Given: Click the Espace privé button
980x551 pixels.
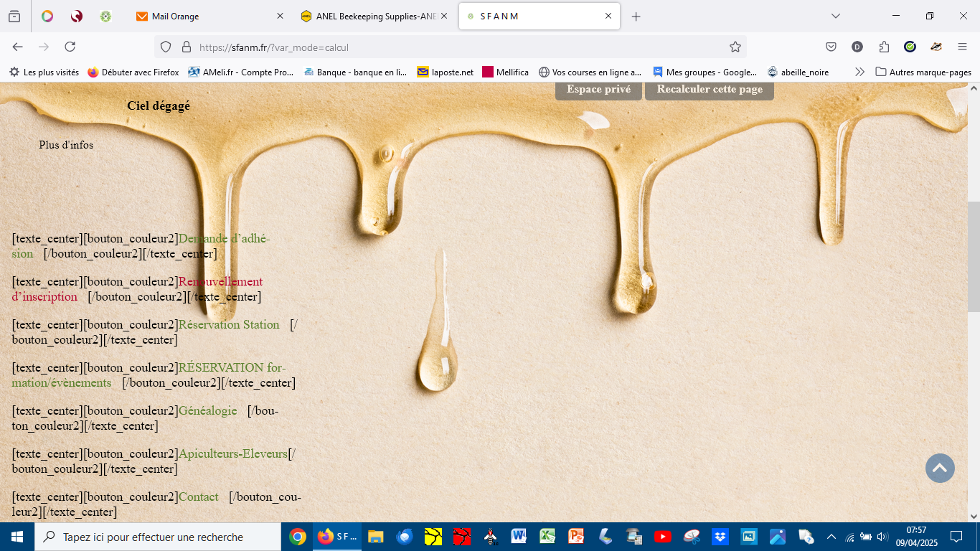Looking at the screenshot, I should (598, 90).
